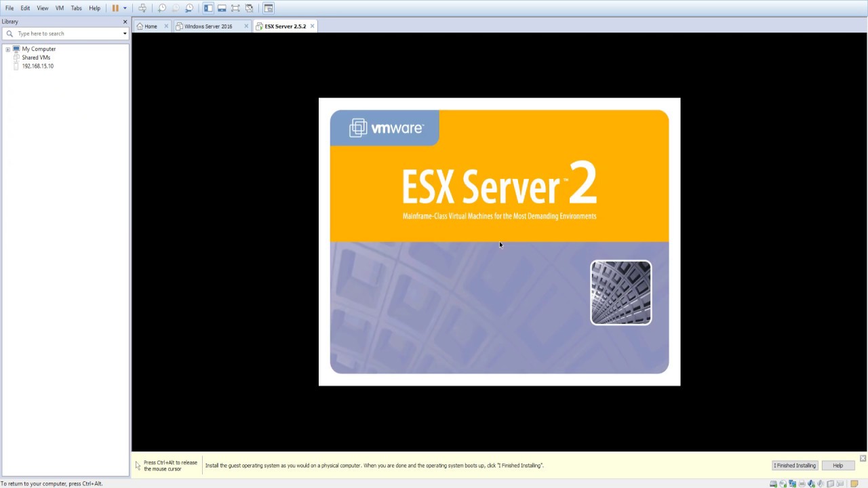The height and width of the screenshot is (488, 868).
Task: Click the console view toolbar icon
Action: [269, 8]
